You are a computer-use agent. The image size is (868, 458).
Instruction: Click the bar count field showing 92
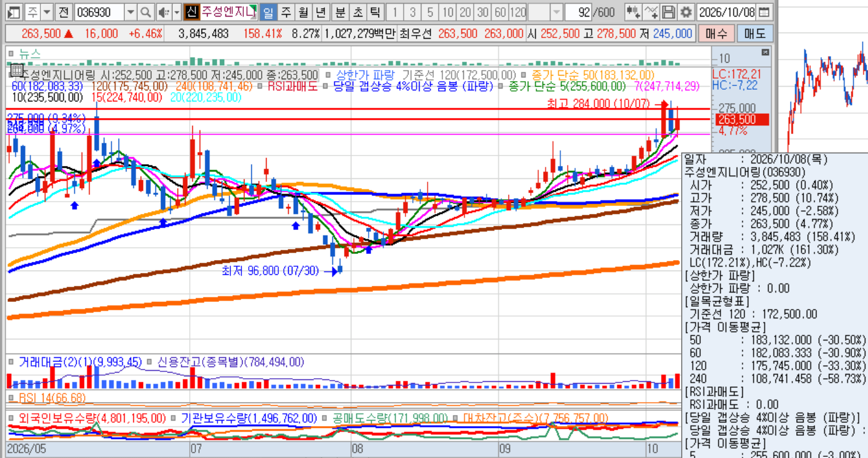tap(579, 12)
